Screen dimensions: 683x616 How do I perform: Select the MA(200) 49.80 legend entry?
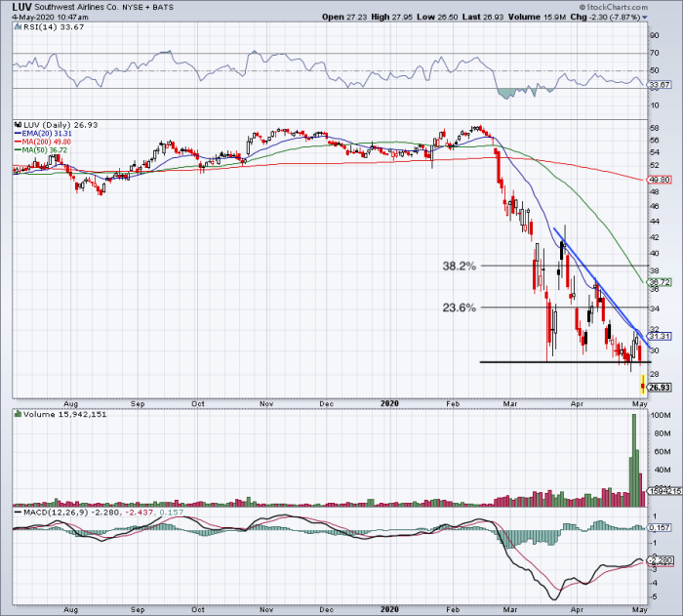coord(43,142)
